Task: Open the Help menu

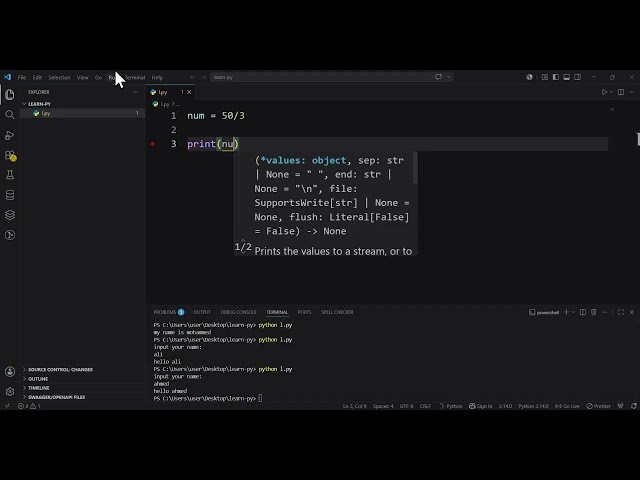Action: pyautogui.click(x=157, y=78)
